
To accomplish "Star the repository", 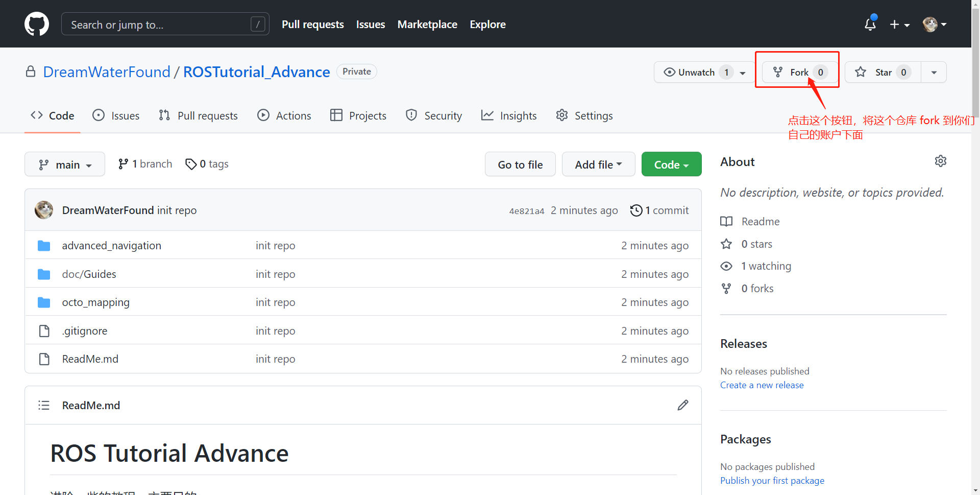I will click(x=883, y=72).
